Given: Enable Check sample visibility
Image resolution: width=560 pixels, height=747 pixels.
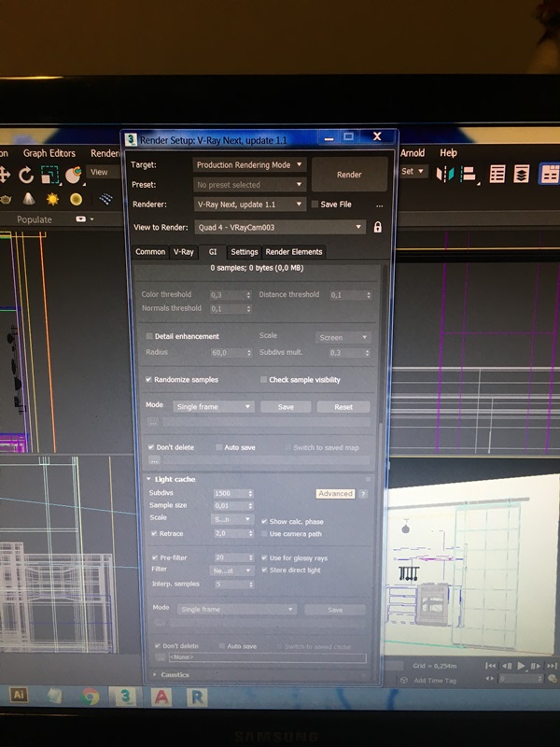Looking at the screenshot, I should 263,379.
